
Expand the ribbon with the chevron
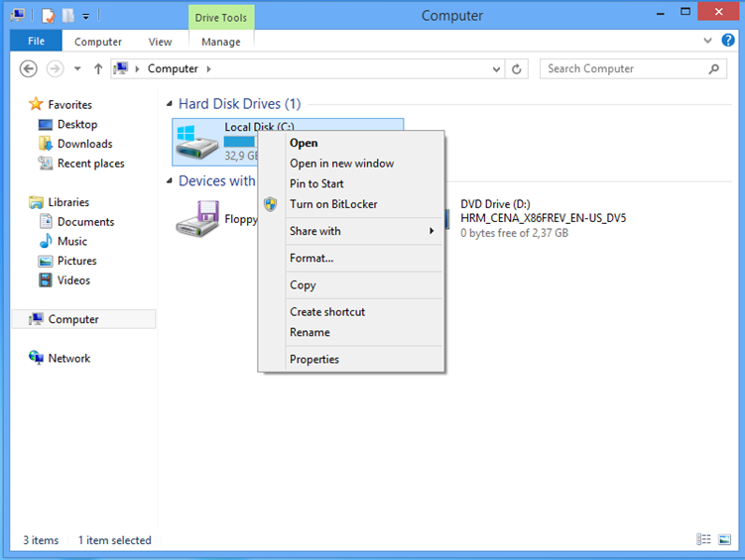(707, 41)
